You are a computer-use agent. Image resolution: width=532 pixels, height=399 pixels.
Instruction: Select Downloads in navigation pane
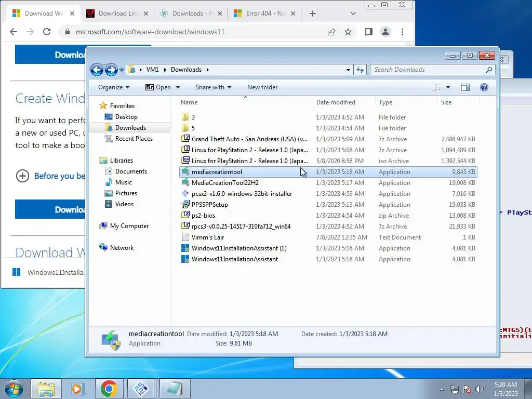coord(130,128)
